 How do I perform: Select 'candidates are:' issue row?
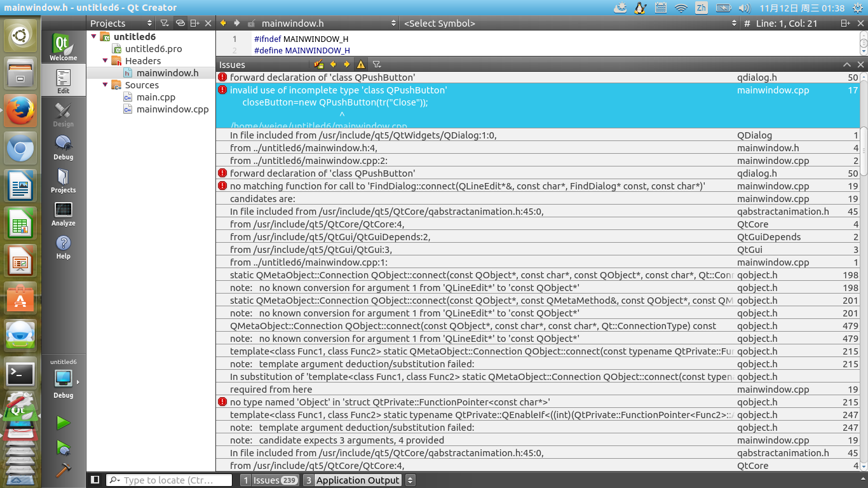click(x=538, y=199)
